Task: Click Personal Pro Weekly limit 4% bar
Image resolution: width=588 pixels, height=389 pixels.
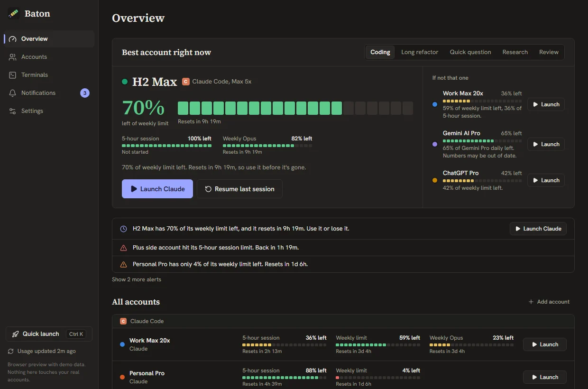Action: (x=378, y=378)
